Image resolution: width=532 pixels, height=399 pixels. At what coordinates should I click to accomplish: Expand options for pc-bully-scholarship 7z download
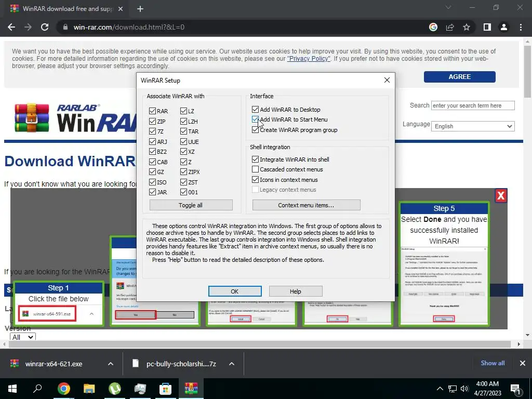[231, 364]
